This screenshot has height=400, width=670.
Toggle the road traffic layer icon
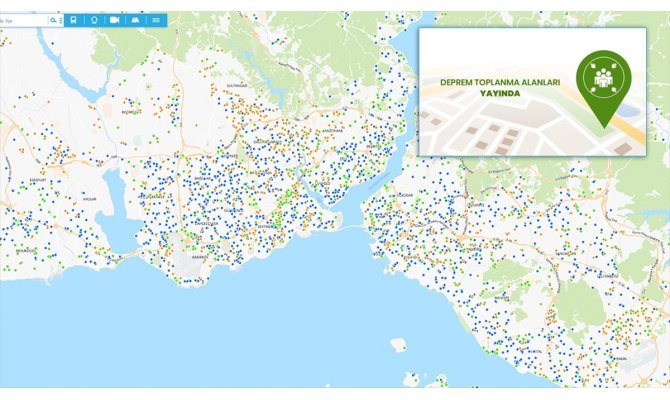tap(135, 19)
